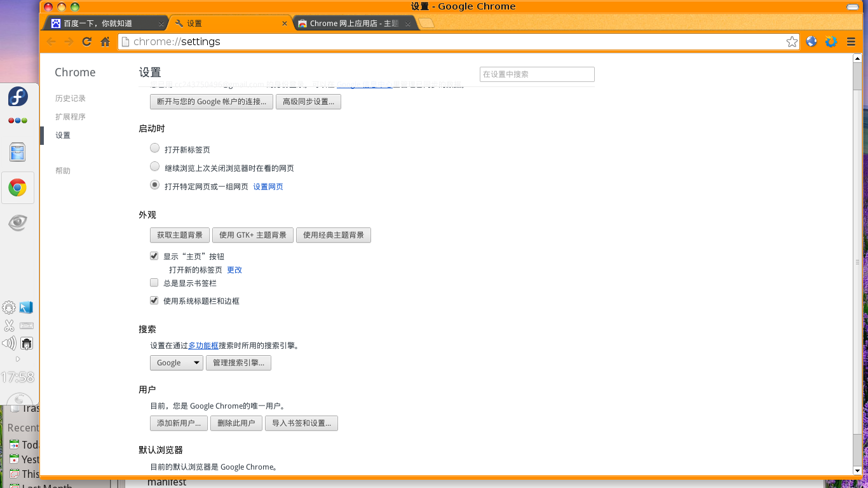Click 获取主题背景 button
The width and height of the screenshot is (868, 488).
pos(180,235)
